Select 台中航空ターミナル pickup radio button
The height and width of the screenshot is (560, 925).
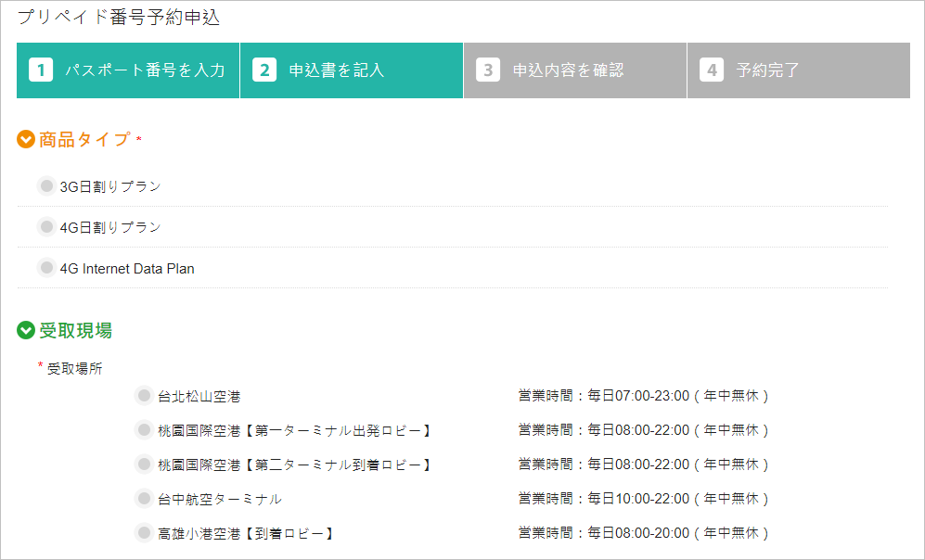point(144,499)
